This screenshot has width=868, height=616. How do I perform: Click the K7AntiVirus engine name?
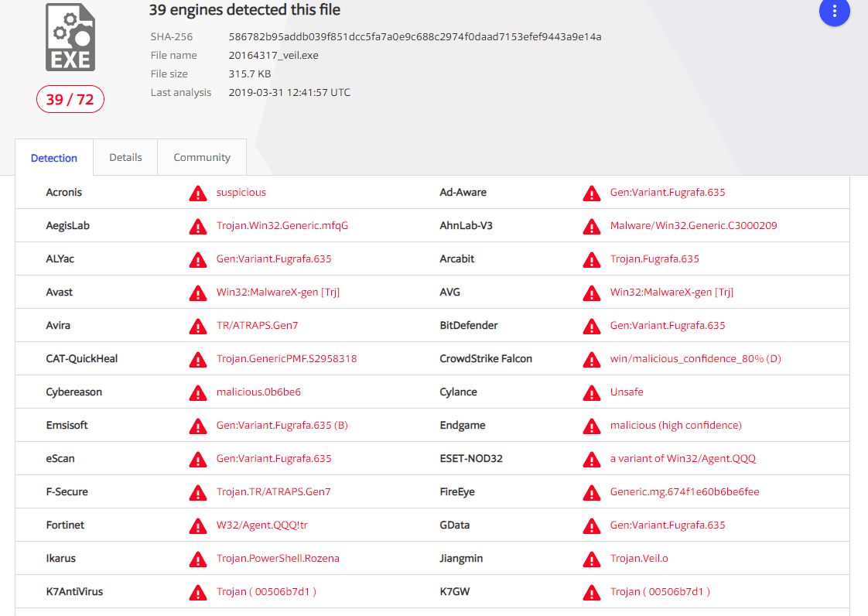click(74, 591)
